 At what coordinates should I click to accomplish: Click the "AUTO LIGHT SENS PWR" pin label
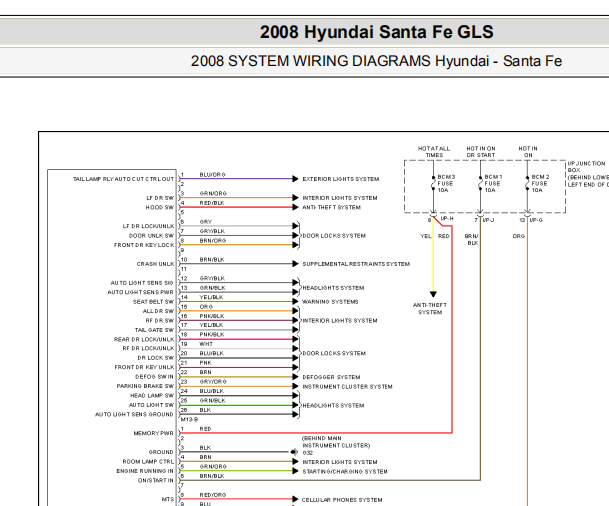[141, 292]
